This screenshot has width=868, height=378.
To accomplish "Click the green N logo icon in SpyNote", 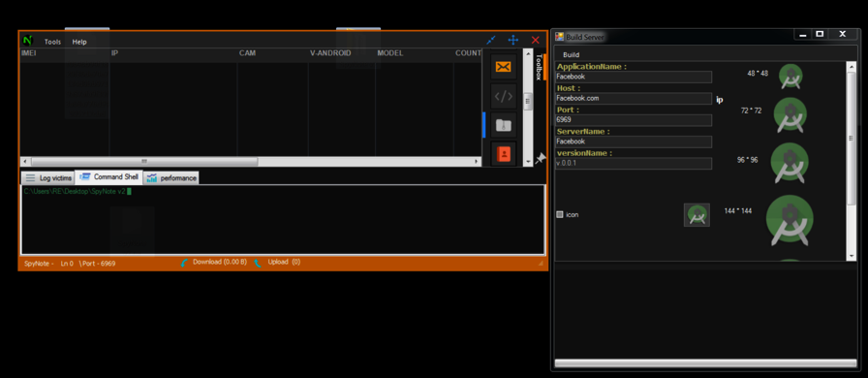I will [x=27, y=41].
